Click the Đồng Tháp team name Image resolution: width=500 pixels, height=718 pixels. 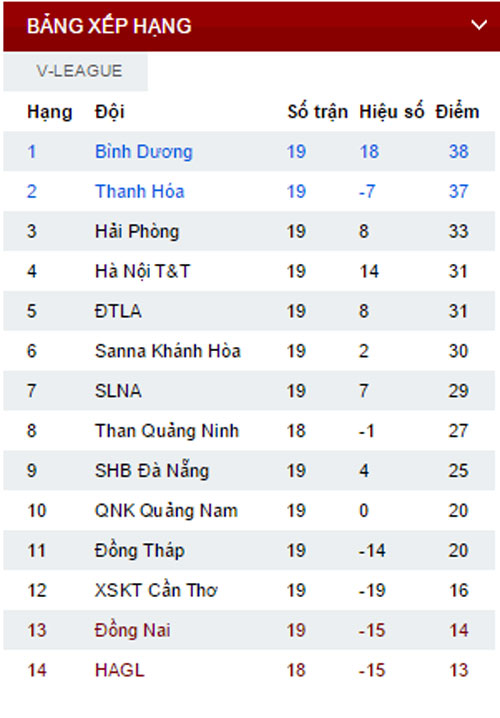[x=140, y=550]
